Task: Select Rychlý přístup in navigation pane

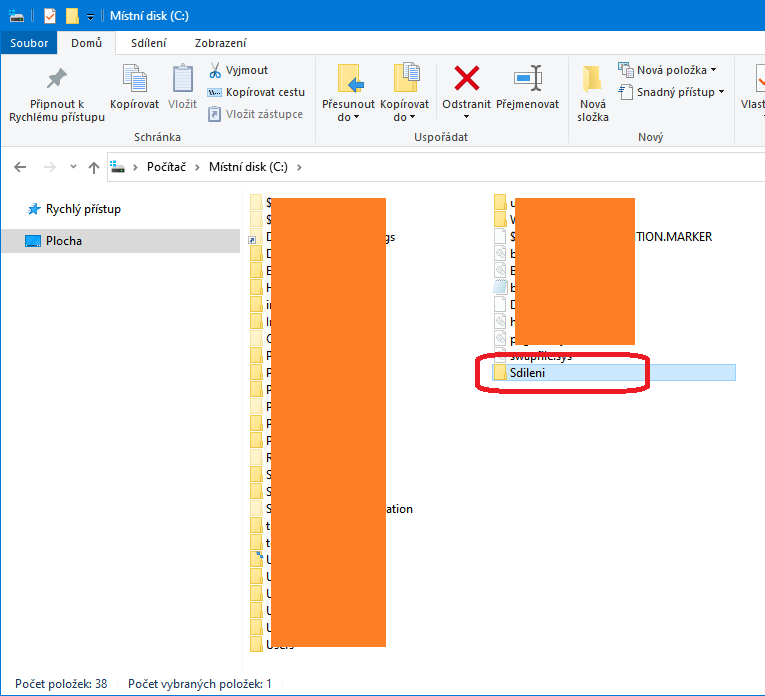Action: pyautogui.click(x=83, y=209)
